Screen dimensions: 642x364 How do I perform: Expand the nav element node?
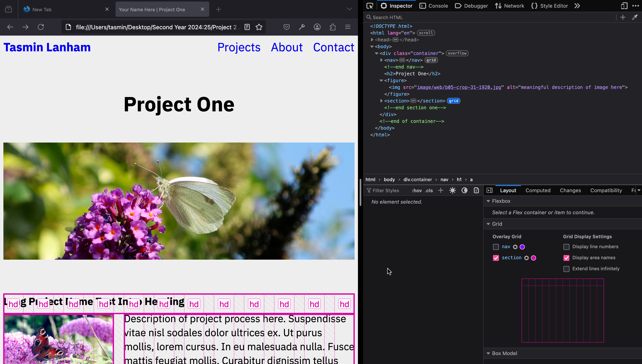[x=381, y=60]
